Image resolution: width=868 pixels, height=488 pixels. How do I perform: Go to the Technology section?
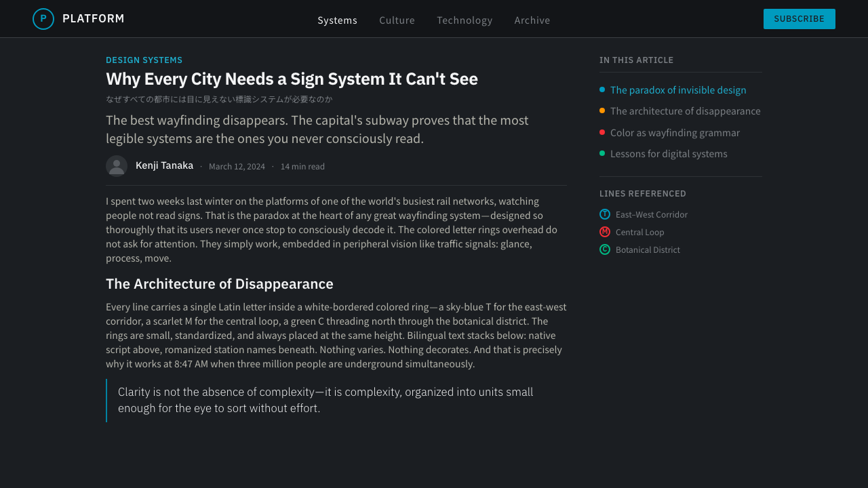[465, 20]
